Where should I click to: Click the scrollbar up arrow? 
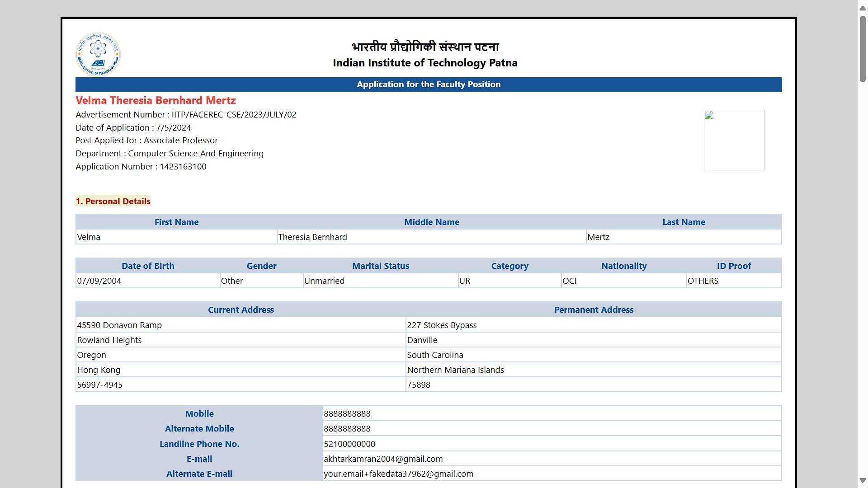863,8
